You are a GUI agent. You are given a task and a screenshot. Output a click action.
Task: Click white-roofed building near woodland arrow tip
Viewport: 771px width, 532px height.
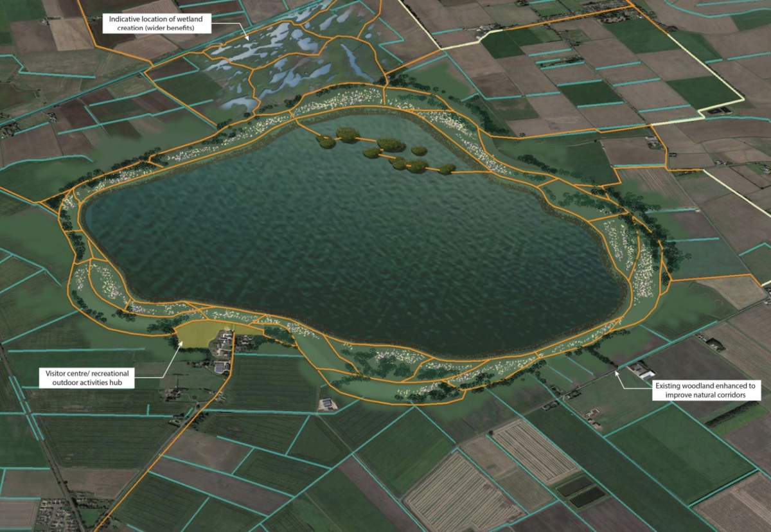(641, 371)
